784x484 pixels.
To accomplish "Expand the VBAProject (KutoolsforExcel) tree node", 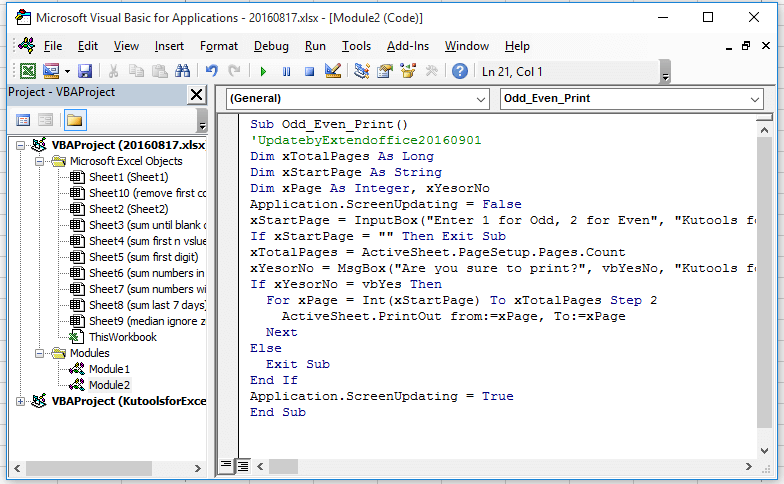I will coord(22,401).
